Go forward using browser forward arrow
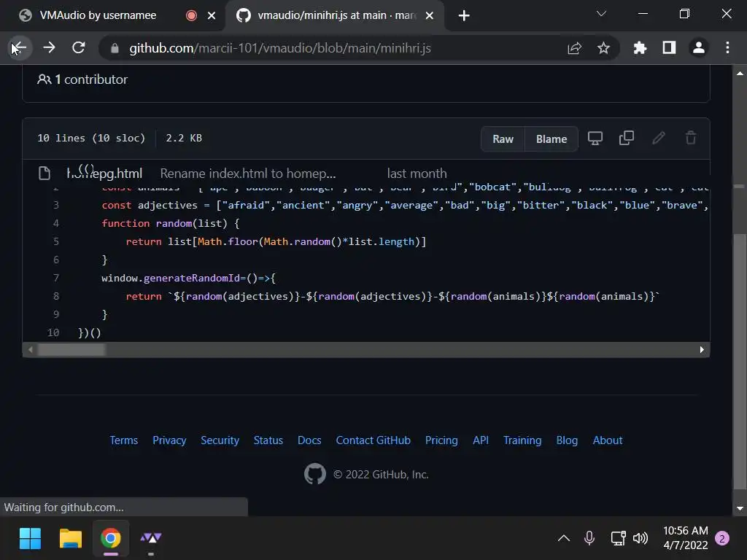The height and width of the screenshot is (560, 747). [49, 47]
